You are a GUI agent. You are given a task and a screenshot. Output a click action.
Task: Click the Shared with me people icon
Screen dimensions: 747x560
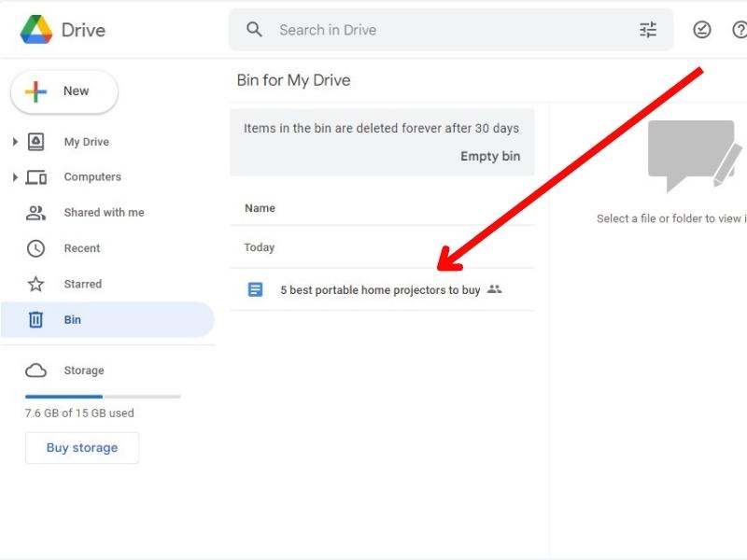(35, 213)
